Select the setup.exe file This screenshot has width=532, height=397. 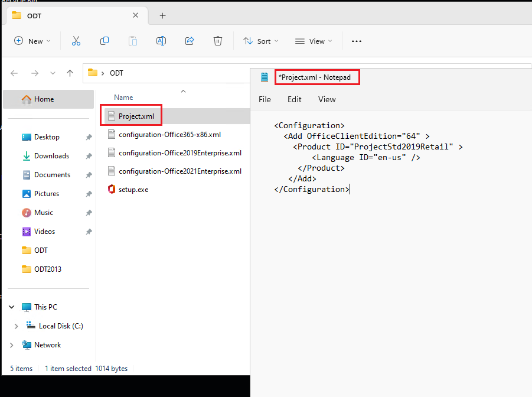click(x=133, y=190)
